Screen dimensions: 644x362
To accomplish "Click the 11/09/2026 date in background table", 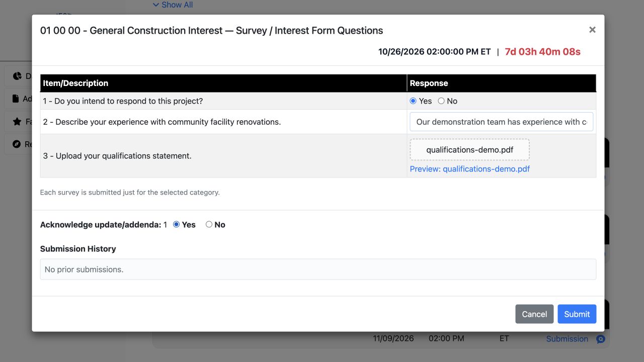I will (393, 338).
